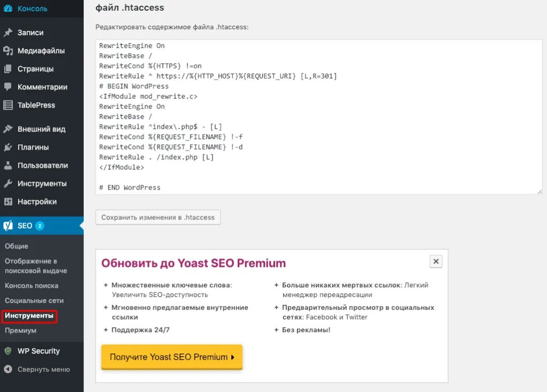Click the Медиафайлы media icon
This screenshot has height=392, width=547.
(7, 51)
